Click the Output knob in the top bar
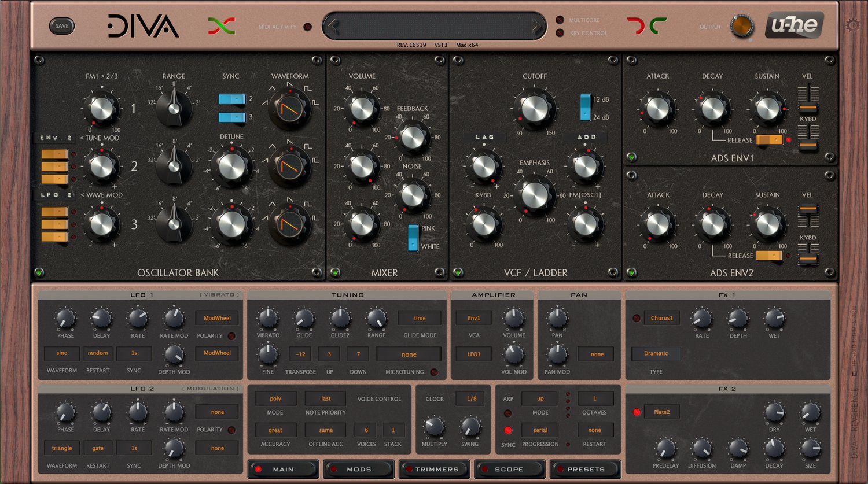868x484 pixels. pos(741,26)
